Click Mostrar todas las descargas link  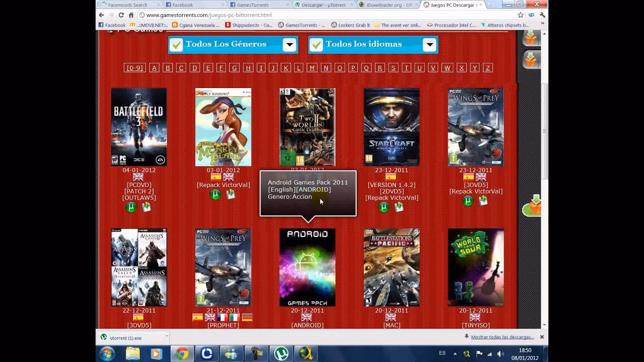point(503,337)
